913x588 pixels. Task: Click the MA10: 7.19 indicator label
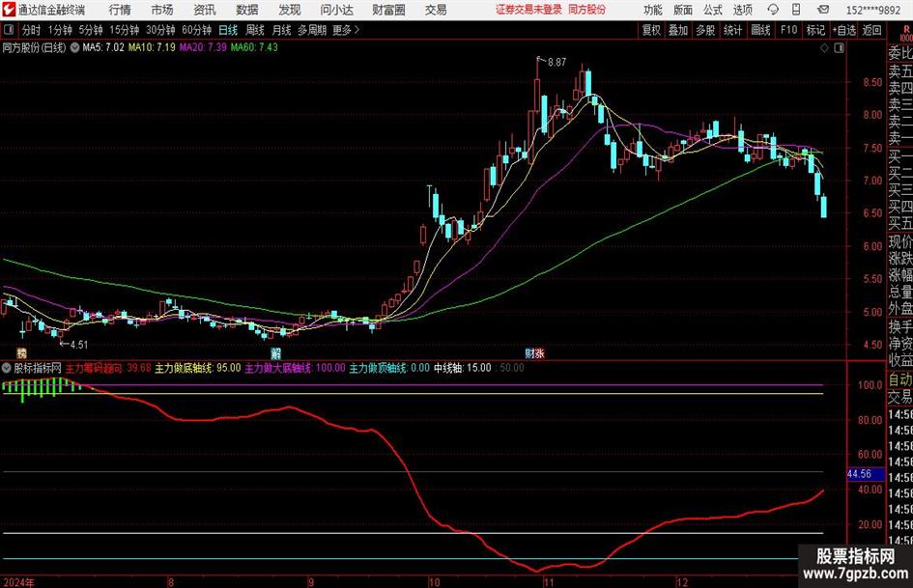pos(152,47)
